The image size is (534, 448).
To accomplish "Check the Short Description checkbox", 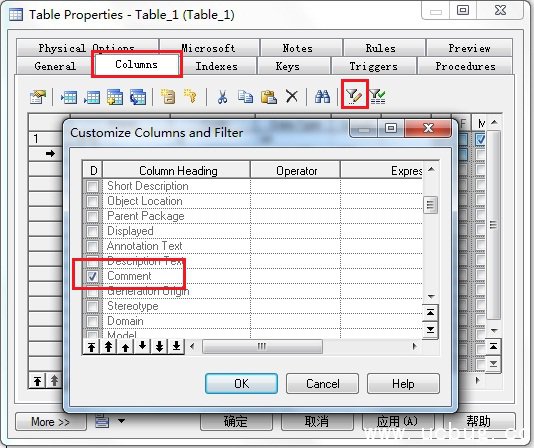I will [92, 186].
